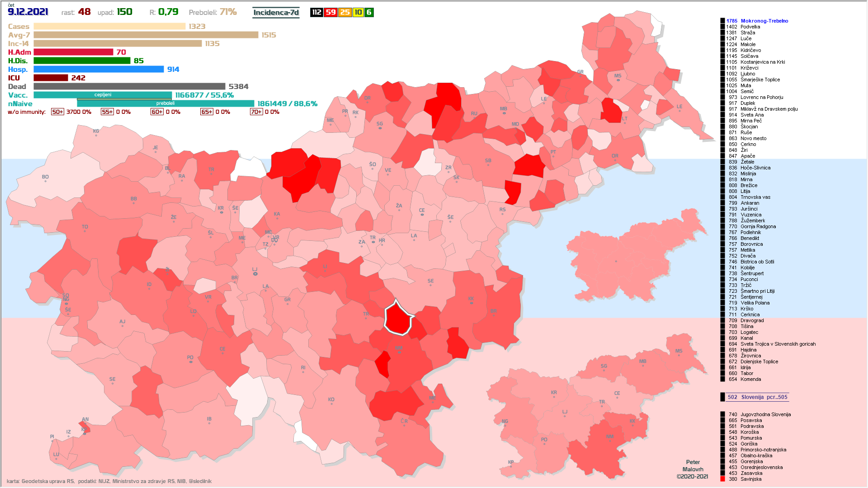Select the red 59 legend box
This screenshot has width=868, height=488.
point(331,12)
